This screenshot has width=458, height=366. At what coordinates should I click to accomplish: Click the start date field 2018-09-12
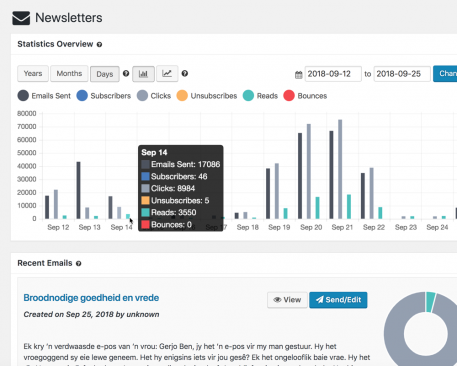333,74
